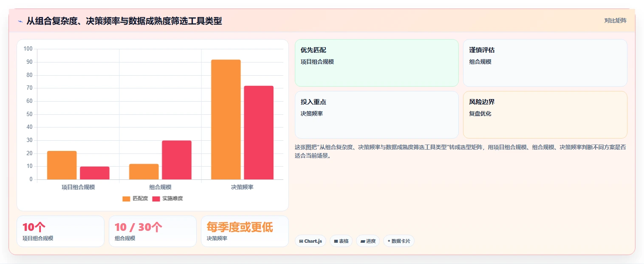The image size is (644, 264).
Task: Open the 谨慎评估 matrix card
Action: 545,63
